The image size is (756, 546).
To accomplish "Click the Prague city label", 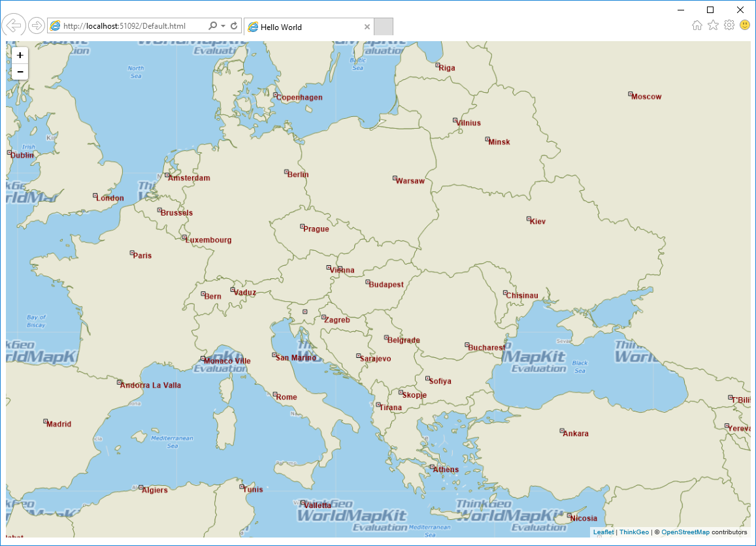I will [316, 229].
